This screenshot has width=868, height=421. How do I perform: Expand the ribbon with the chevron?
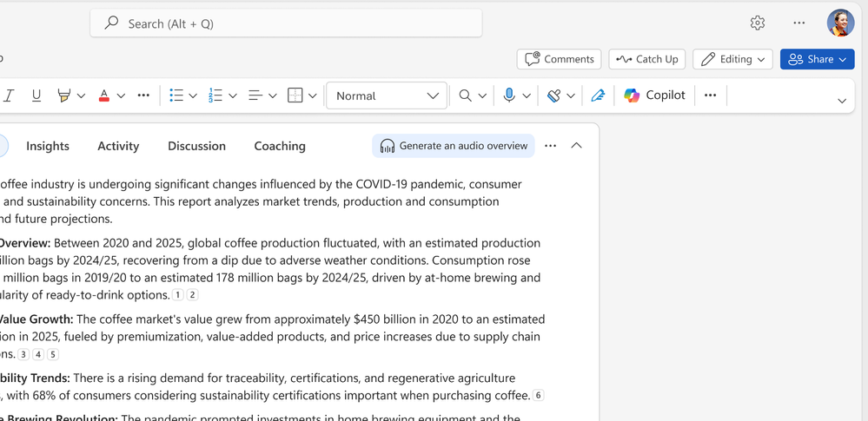pyautogui.click(x=841, y=101)
